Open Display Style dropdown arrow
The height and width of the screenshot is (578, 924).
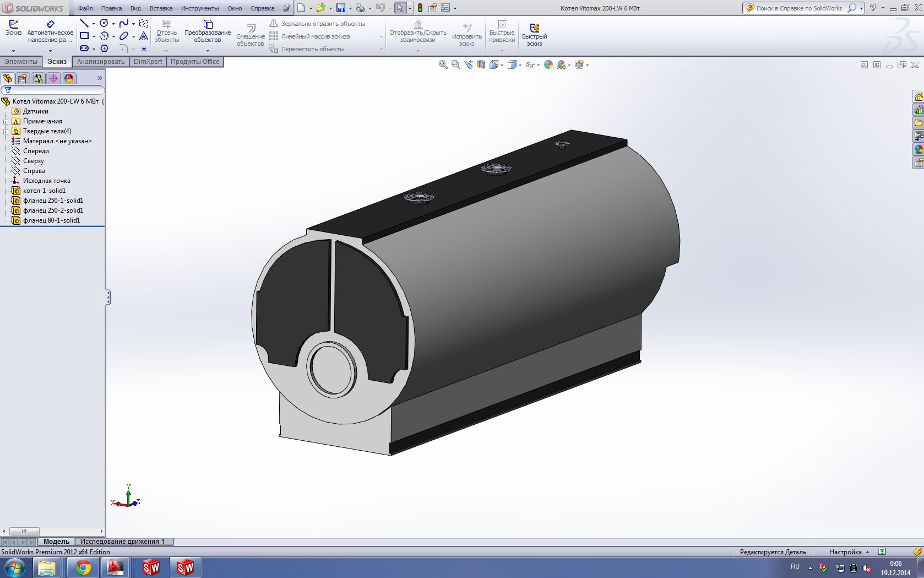(520, 65)
